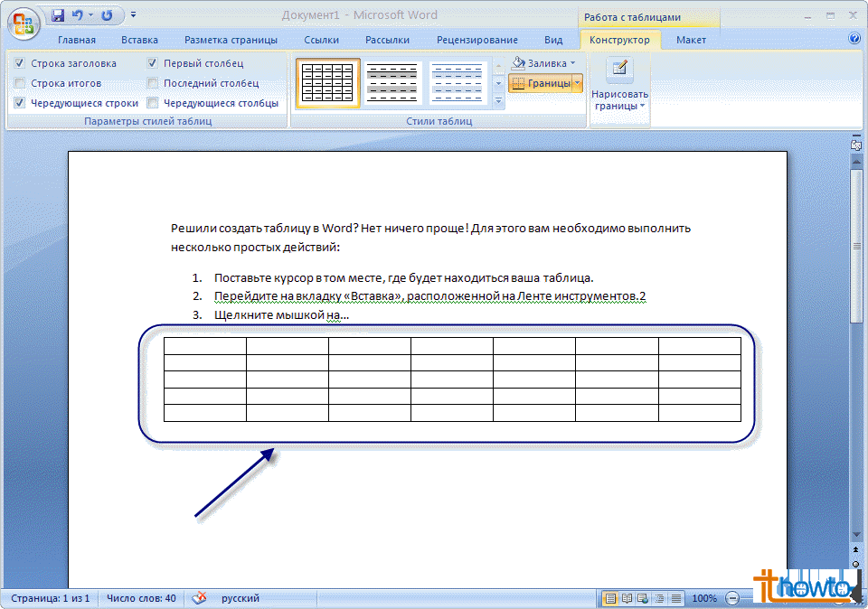Open the Рецензирование tab
The width and height of the screenshot is (868, 609).
pos(477,40)
